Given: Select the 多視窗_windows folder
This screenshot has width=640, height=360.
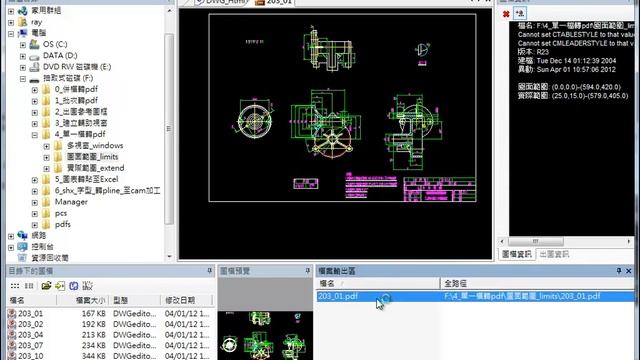Looking at the screenshot, I should (x=95, y=145).
